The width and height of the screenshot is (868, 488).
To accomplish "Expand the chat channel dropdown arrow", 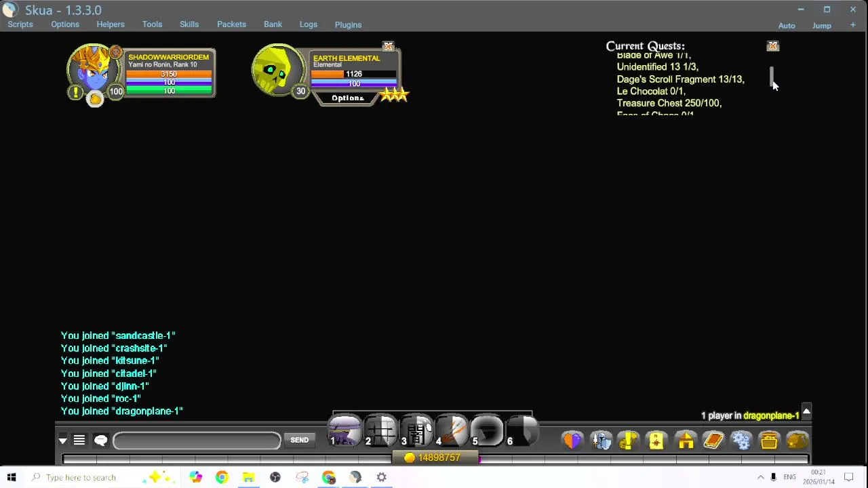I will pyautogui.click(x=62, y=441).
